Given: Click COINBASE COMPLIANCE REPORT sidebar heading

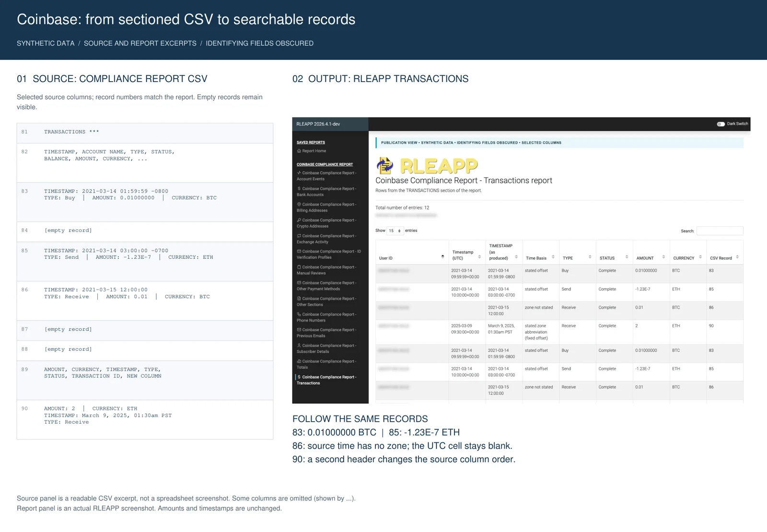Looking at the screenshot, I should [325, 164].
